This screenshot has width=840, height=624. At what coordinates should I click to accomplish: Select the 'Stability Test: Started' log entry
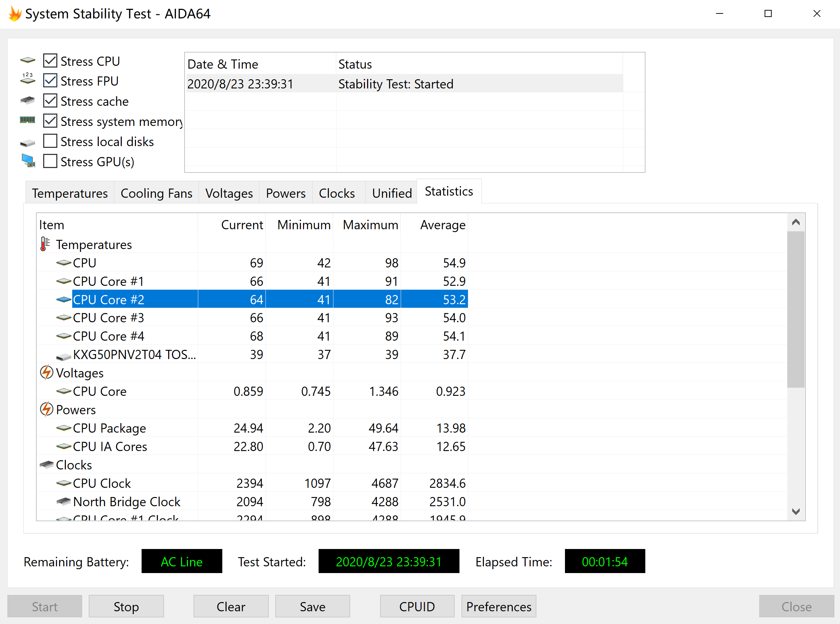coord(404,83)
